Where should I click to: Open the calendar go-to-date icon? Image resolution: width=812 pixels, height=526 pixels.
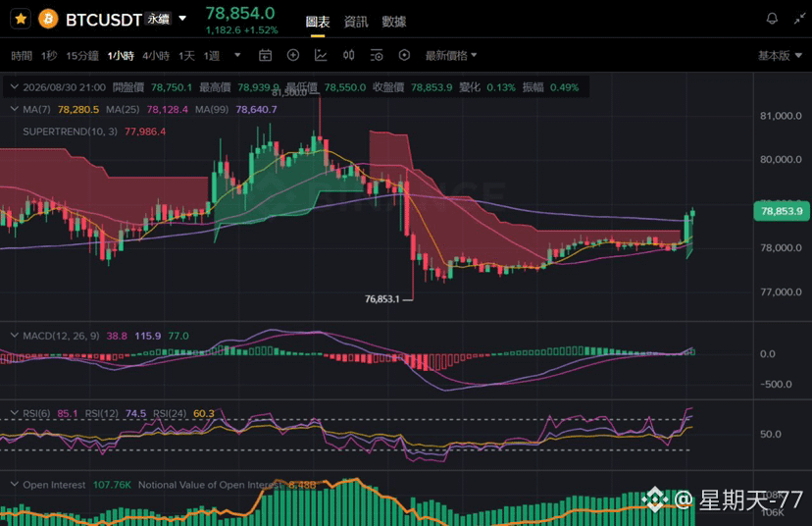[265, 55]
